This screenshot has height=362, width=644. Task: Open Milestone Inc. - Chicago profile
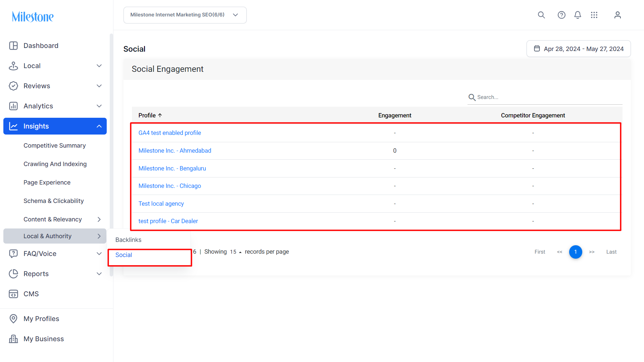click(170, 186)
